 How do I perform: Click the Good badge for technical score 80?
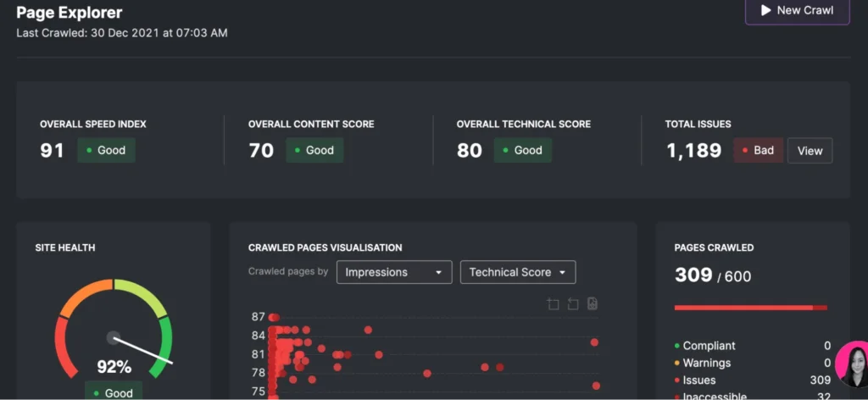[x=522, y=151]
